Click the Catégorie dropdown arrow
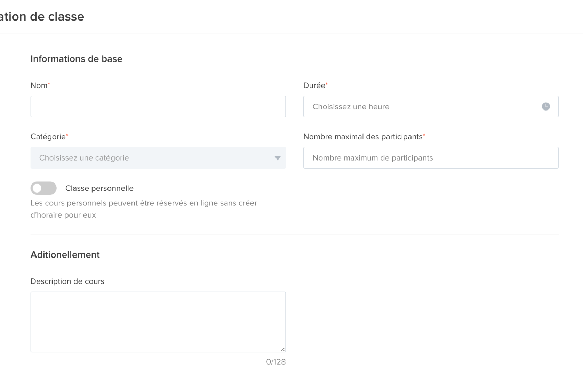583x392 pixels. click(x=277, y=158)
